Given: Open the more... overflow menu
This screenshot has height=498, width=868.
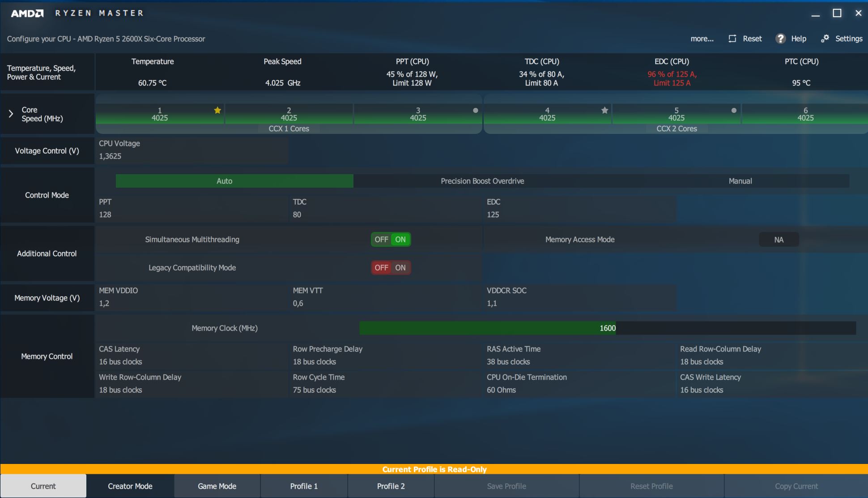Looking at the screenshot, I should (x=702, y=39).
